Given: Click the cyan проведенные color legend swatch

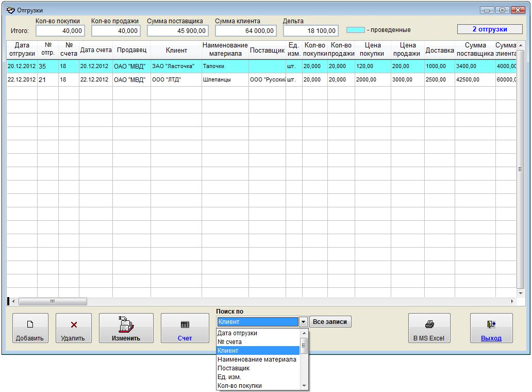Looking at the screenshot, I should click(355, 30).
